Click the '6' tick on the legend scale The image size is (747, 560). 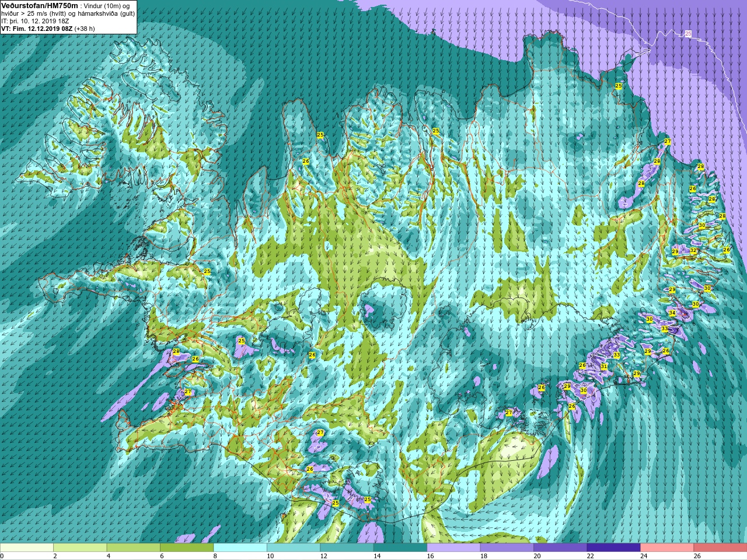point(161,556)
